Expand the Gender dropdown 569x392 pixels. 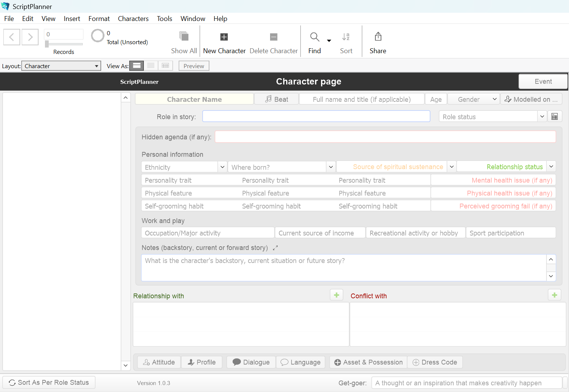tap(494, 99)
